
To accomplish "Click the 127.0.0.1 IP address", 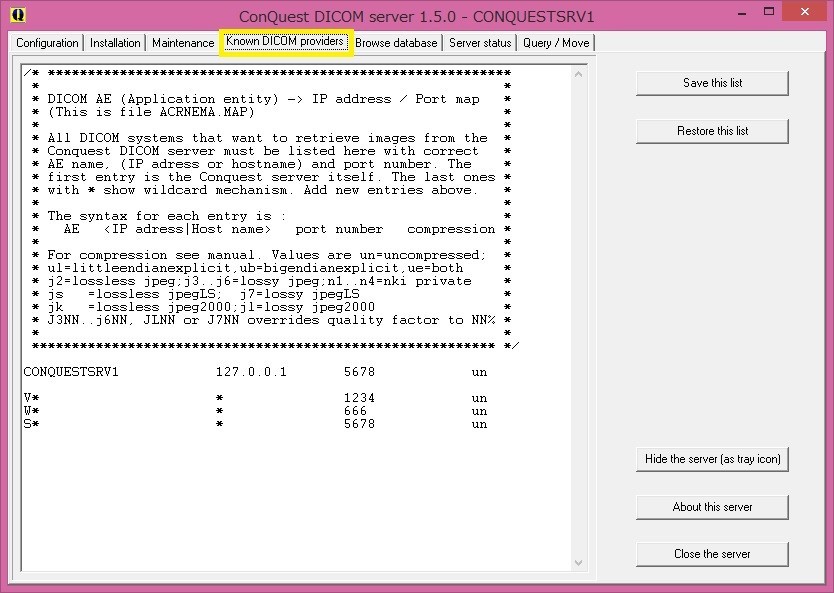I will (251, 372).
